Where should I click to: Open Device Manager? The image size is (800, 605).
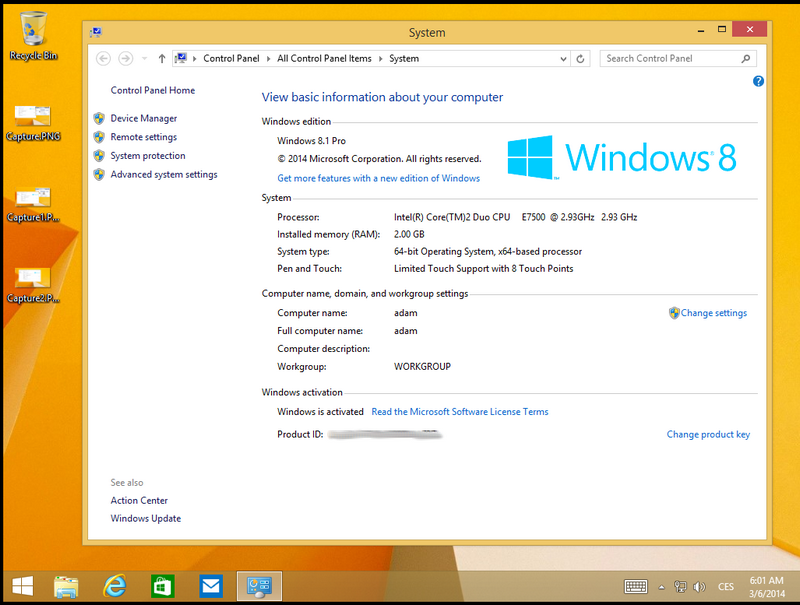click(x=144, y=118)
